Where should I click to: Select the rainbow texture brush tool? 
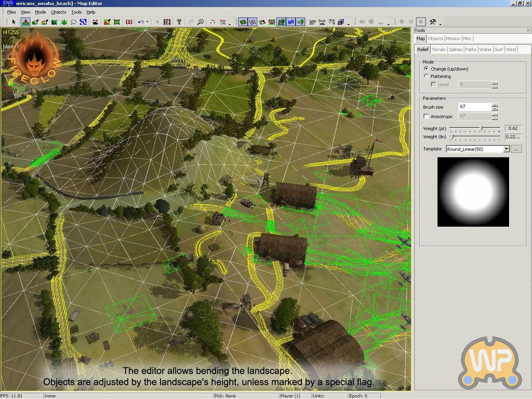point(45,22)
